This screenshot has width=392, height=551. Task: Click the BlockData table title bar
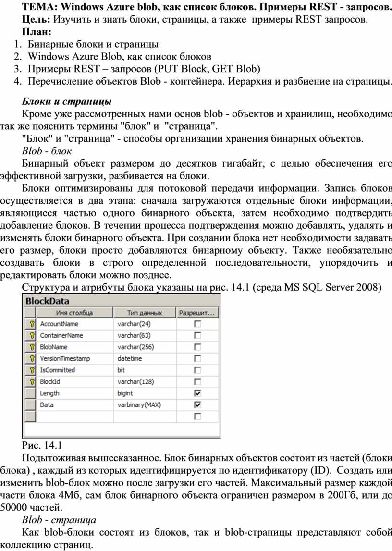pos(121,301)
